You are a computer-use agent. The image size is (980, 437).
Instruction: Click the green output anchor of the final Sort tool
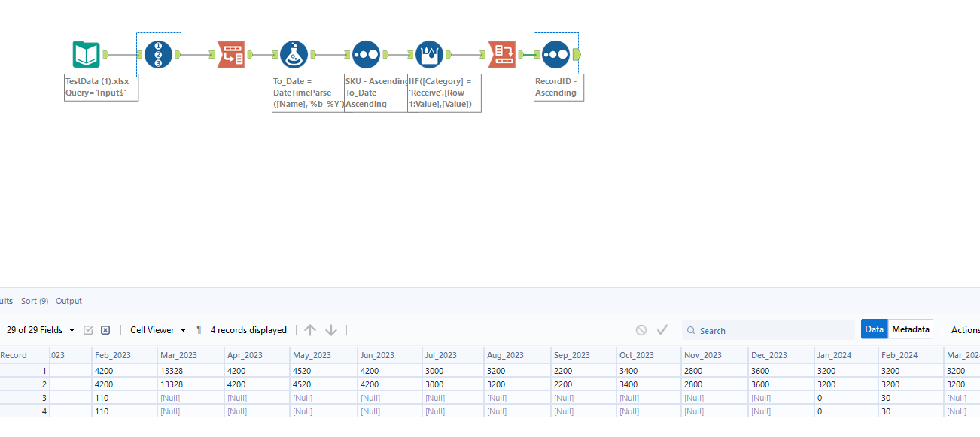pyautogui.click(x=575, y=54)
